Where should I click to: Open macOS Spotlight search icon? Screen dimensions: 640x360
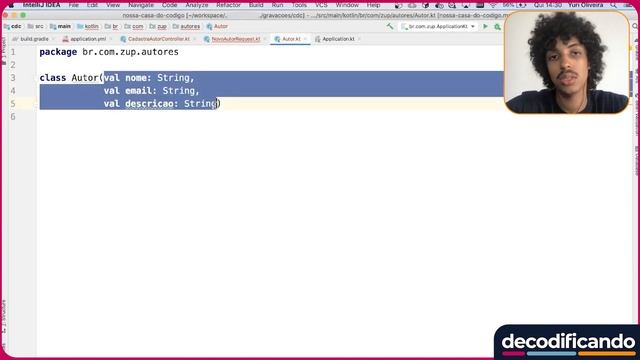coord(613,5)
